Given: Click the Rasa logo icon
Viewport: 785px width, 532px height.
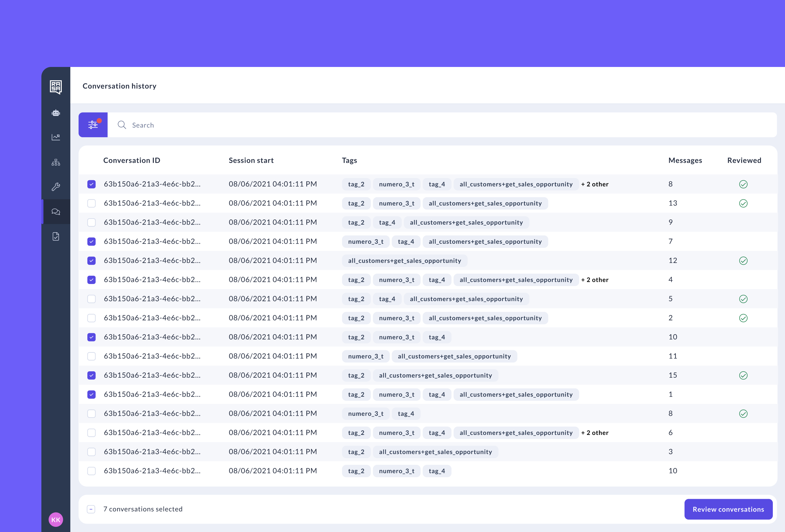Looking at the screenshot, I should [x=56, y=87].
